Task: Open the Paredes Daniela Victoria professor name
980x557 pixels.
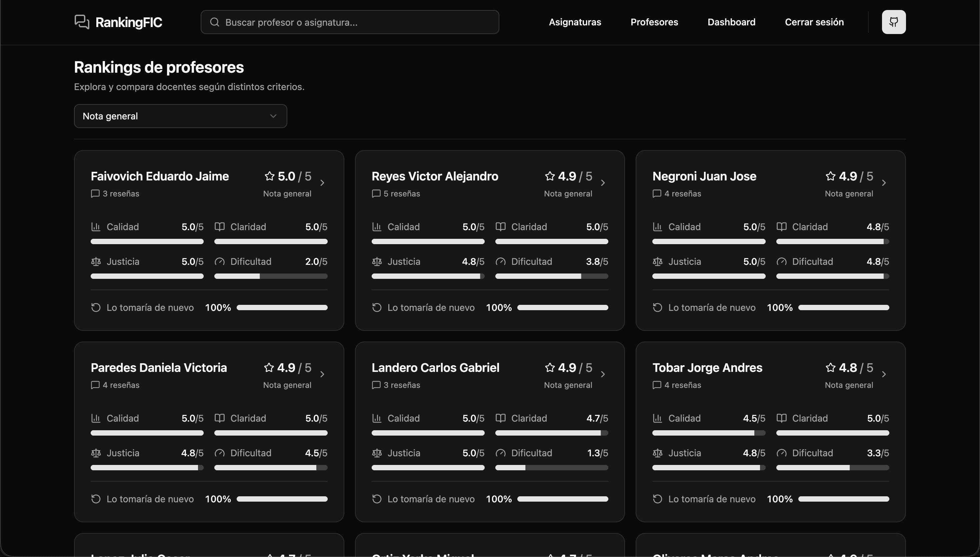Action: pos(159,367)
